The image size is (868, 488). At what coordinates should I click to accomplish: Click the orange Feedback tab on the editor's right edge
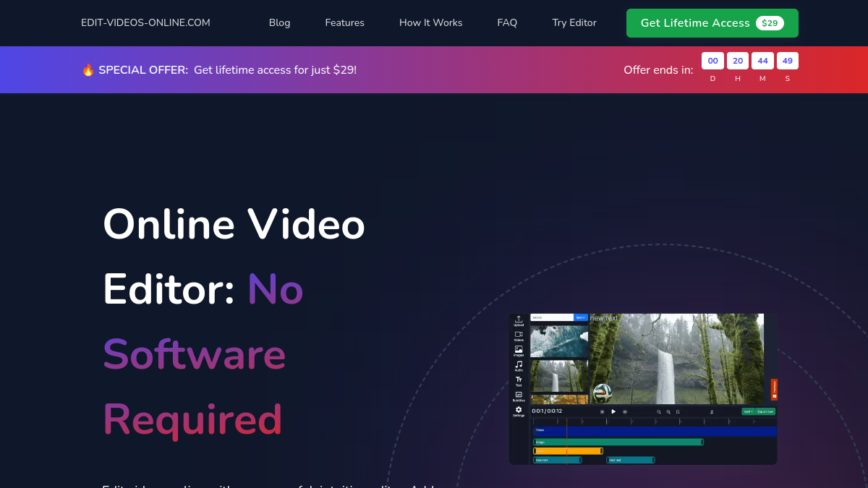774,390
